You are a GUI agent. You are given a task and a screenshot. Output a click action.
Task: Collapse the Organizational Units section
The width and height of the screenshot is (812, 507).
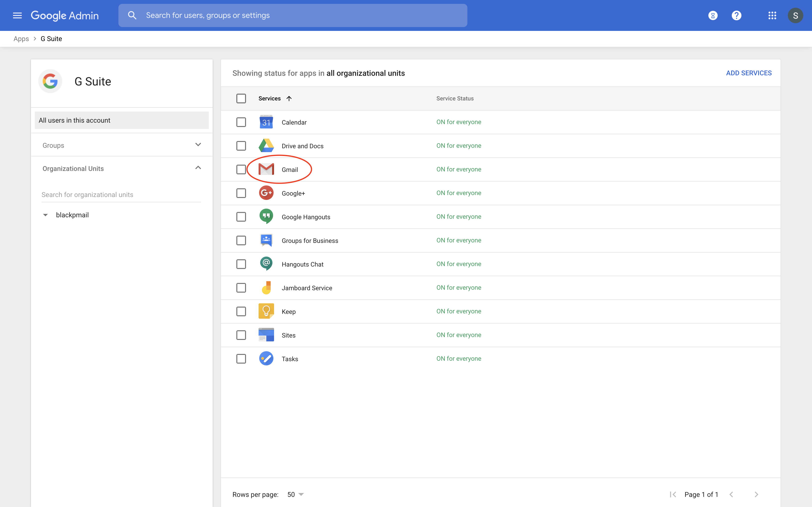198,168
